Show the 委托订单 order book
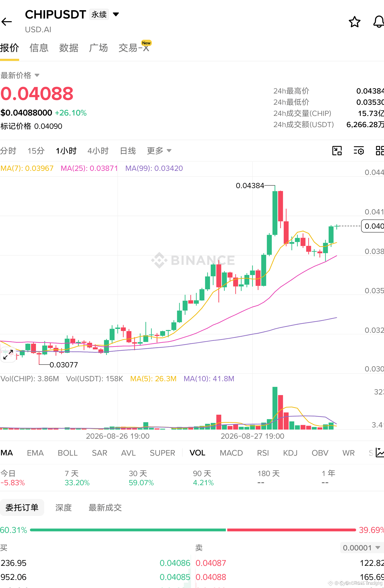This screenshot has height=588, width=384. [x=22, y=508]
